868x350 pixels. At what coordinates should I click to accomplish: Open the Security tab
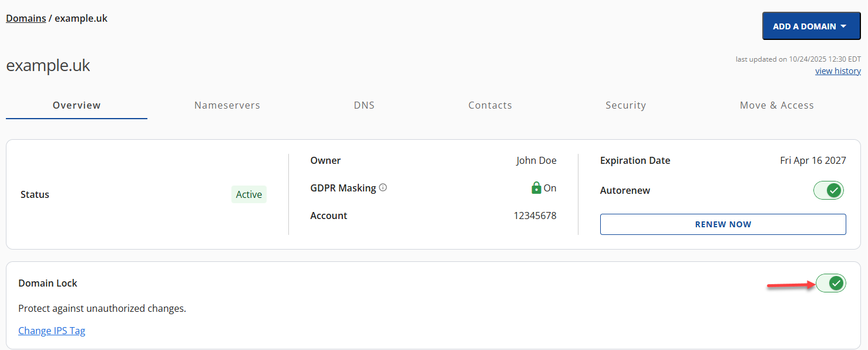(626, 105)
